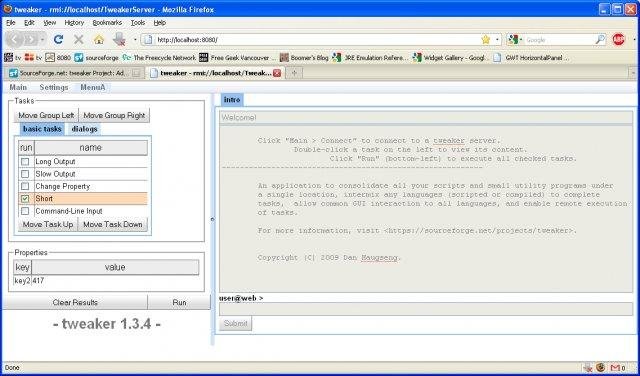Toggle the Slow Output run checkbox

click(x=25, y=174)
